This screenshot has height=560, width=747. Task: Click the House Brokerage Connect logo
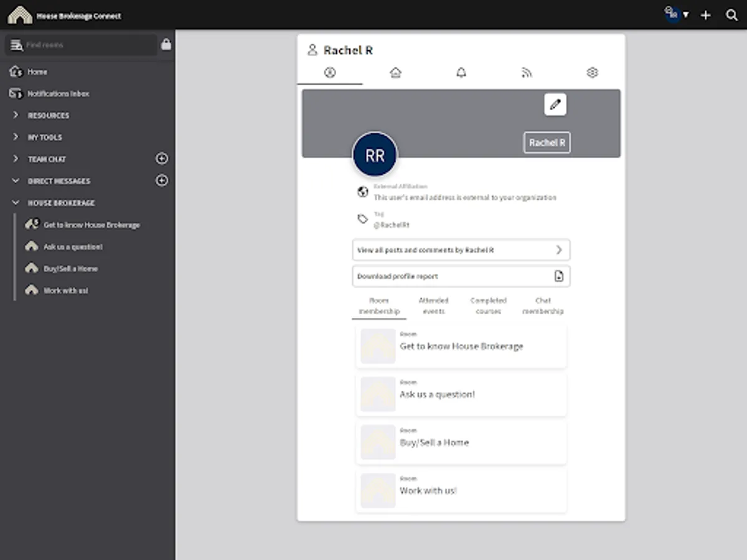(20, 15)
